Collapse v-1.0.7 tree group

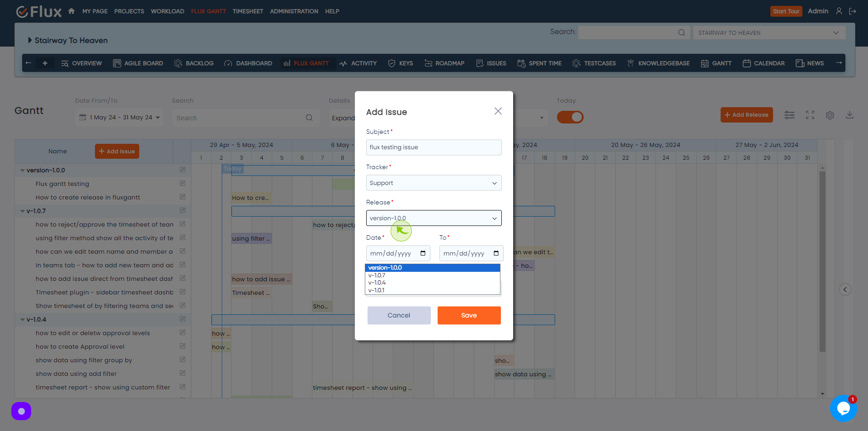click(x=22, y=211)
